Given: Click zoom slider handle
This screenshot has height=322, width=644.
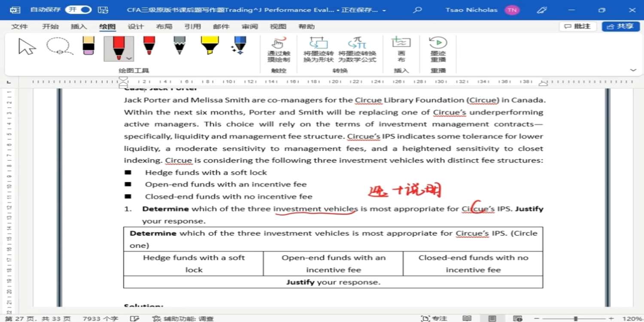Looking at the screenshot, I should [x=575, y=318].
